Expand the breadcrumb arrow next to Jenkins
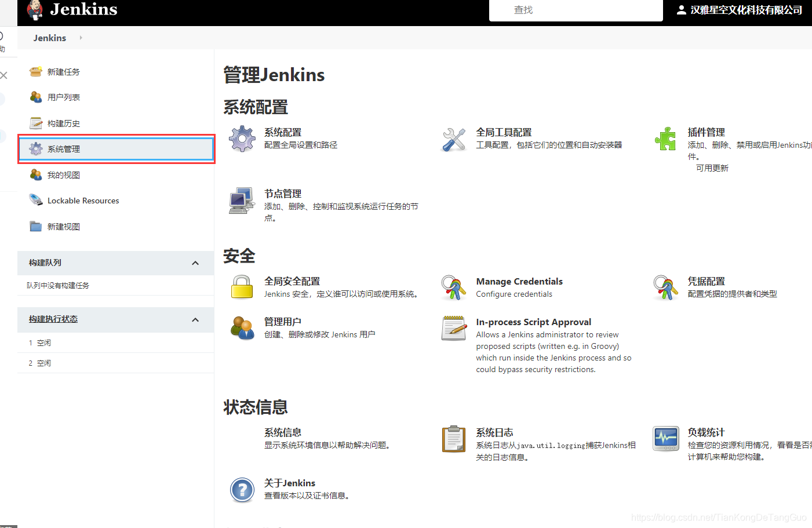This screenshot has height=528, width=812. pos(80,38)
